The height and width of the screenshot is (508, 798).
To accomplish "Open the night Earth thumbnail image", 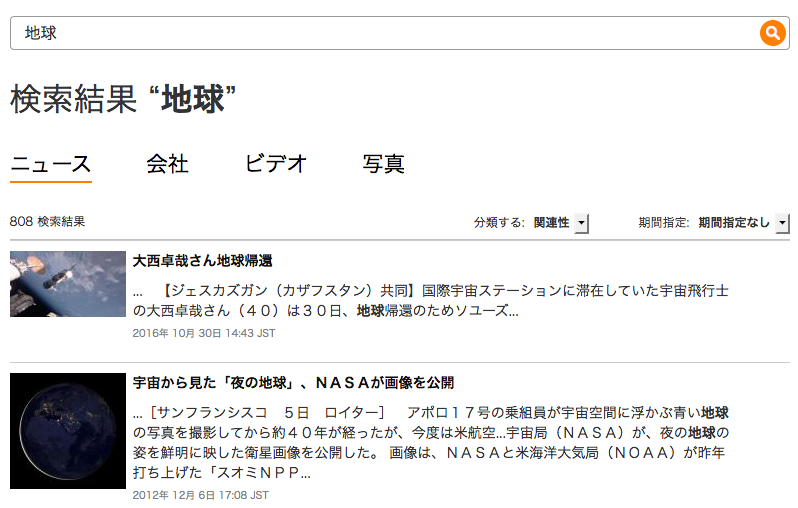I will tap(67, 430).
